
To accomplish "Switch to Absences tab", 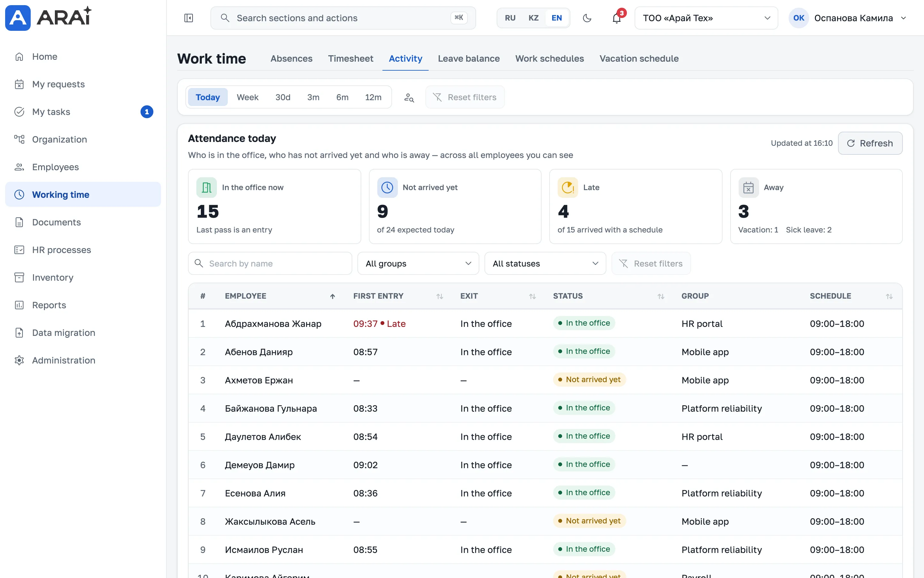I will pos(291,58).
